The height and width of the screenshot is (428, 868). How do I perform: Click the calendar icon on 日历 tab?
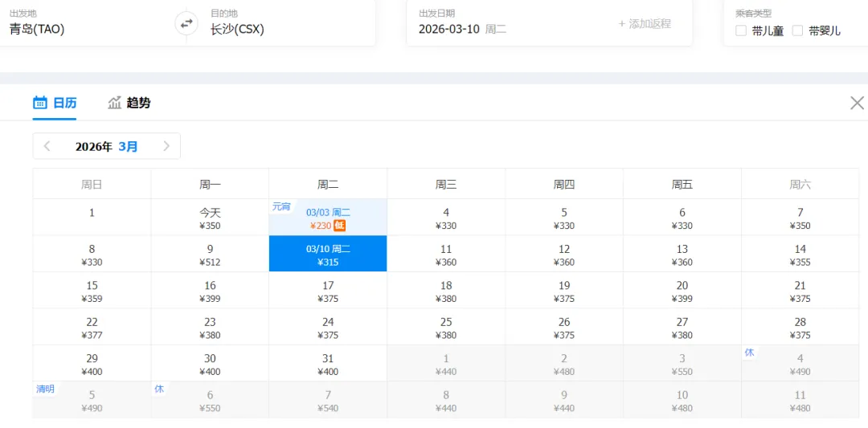40,103
